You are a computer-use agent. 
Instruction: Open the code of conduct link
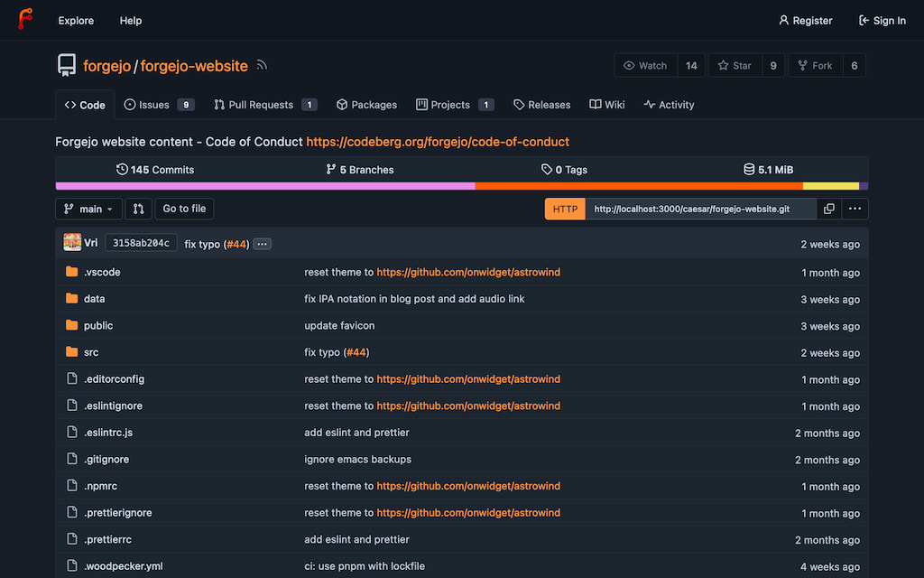pyautogui.click(x=438, y=142)
